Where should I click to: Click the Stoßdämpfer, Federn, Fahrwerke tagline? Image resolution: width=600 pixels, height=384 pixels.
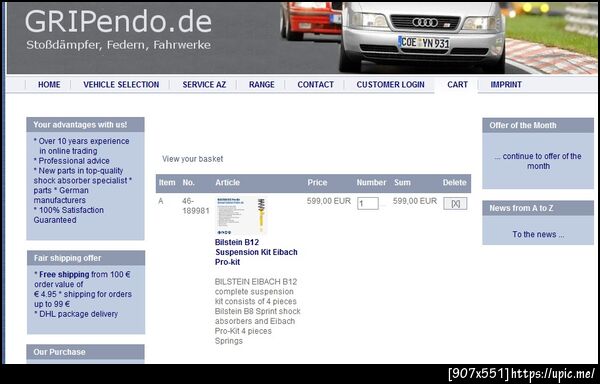[118, 45]
